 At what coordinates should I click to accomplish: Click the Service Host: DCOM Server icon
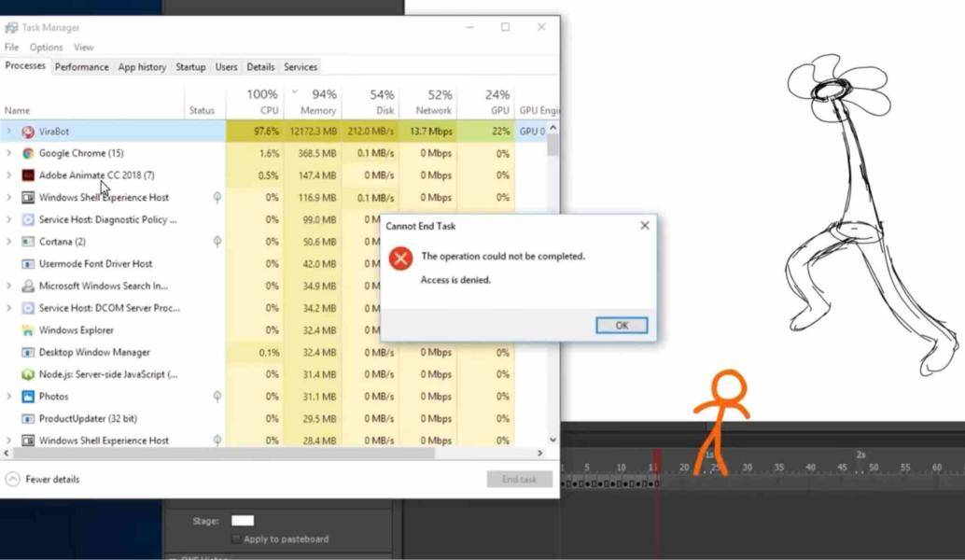pyautogui.click(x=28, y=308)
